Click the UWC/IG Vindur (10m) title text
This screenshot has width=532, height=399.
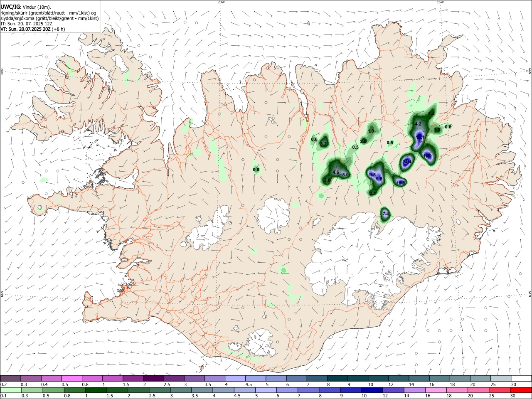26,7
